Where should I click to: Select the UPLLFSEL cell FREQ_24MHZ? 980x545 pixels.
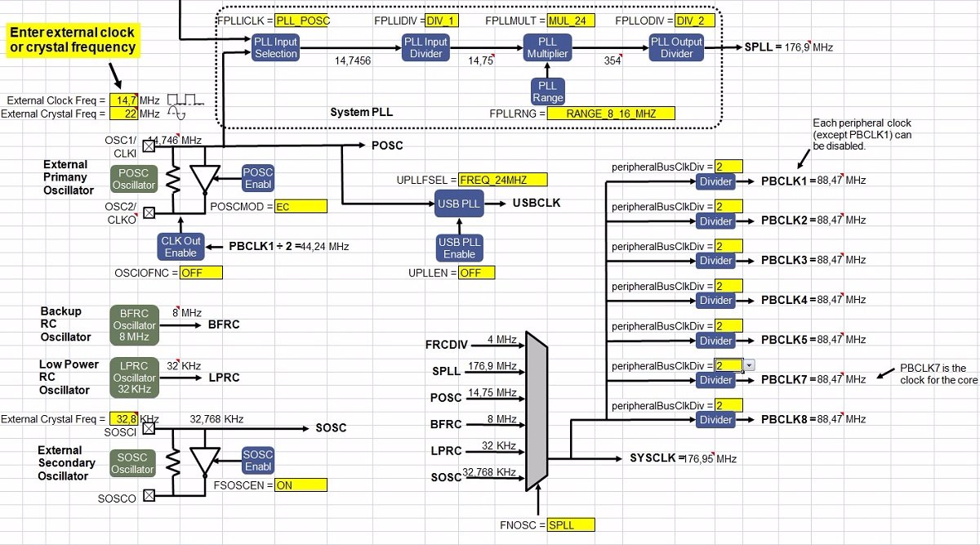(x=503, y=180)
